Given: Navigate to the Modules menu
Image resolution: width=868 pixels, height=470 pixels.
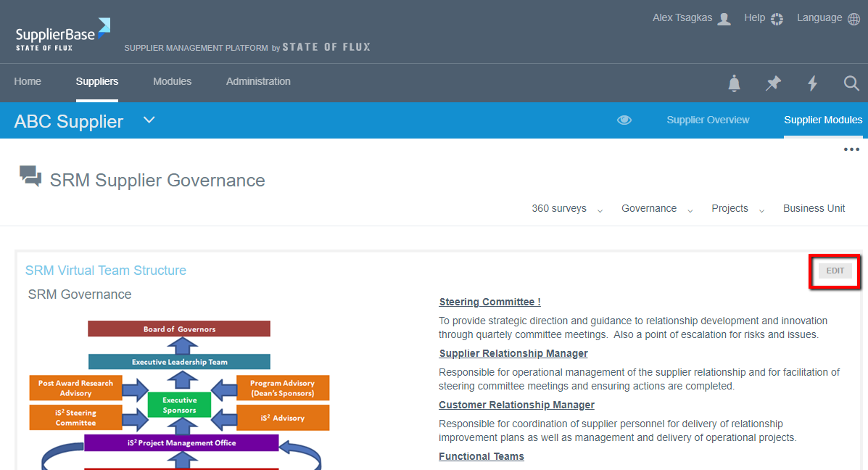Looking at the screenshot, I should pyautogui.click(x=172, y=81).
